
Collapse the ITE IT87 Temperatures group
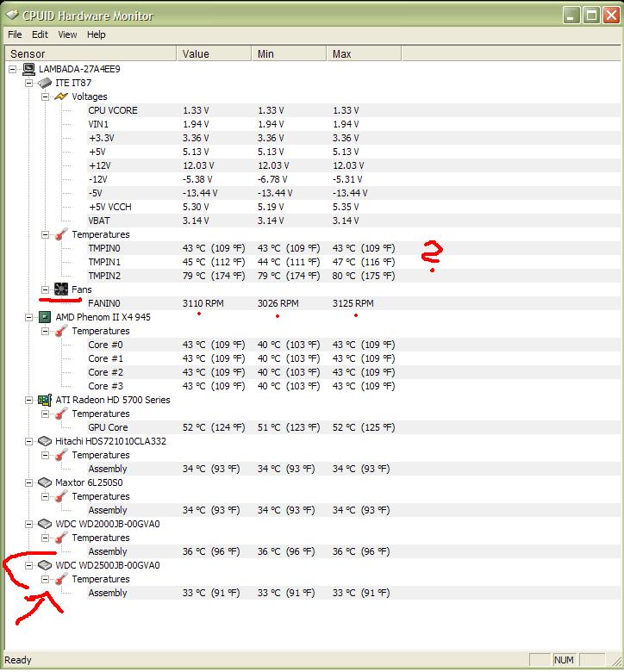tap(45, 235)
